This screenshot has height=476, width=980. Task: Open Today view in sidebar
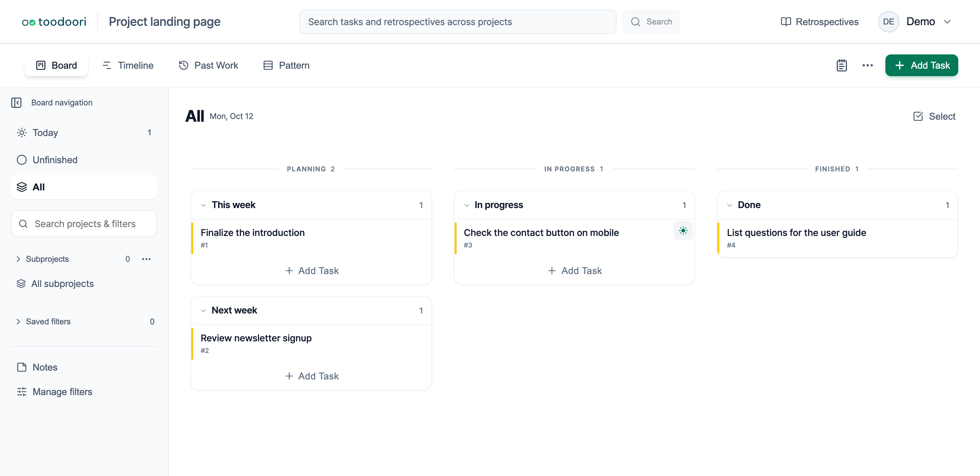[84, 133]
